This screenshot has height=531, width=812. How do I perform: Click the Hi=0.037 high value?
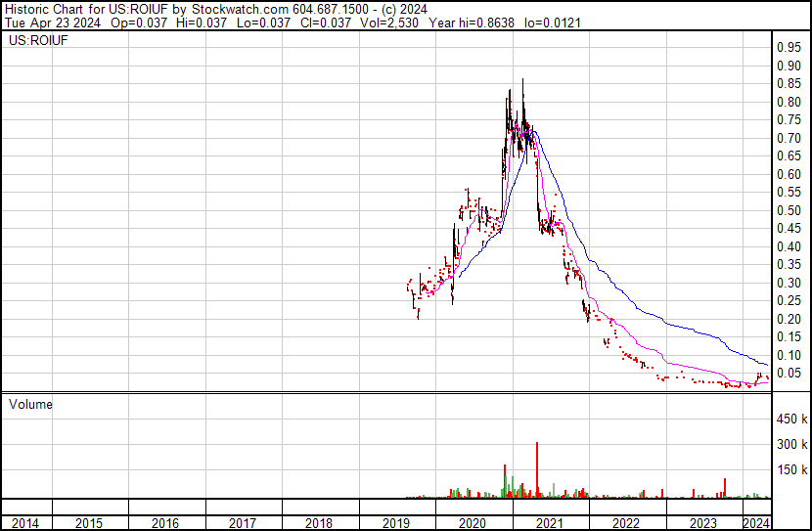pyautogui.click(x=202, y=22)
